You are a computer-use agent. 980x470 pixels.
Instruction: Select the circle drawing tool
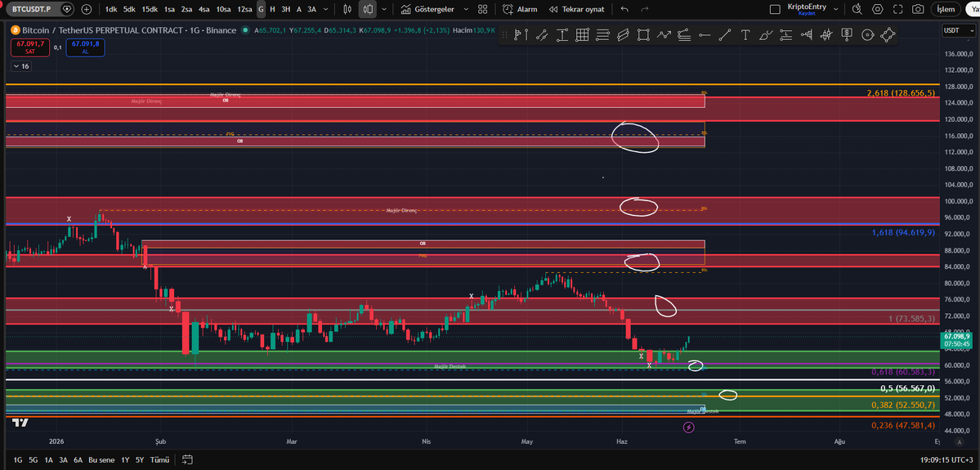(x=867, y=35)
